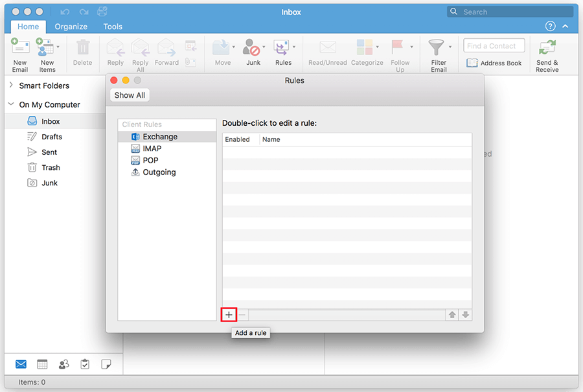Delete the selected message
The width and height of the screenshot is (583, 392).
coord(82,52)
